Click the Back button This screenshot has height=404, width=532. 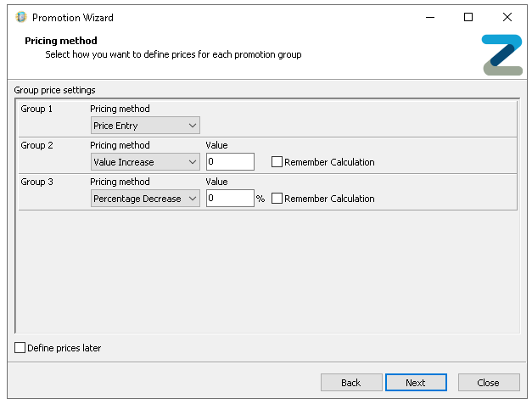tap(350, 383)
